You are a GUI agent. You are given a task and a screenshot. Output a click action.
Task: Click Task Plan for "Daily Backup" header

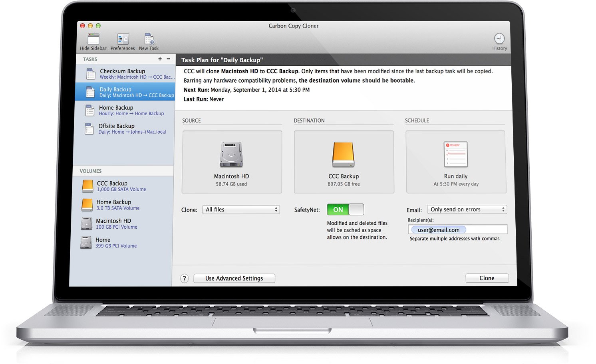[222, 60]
